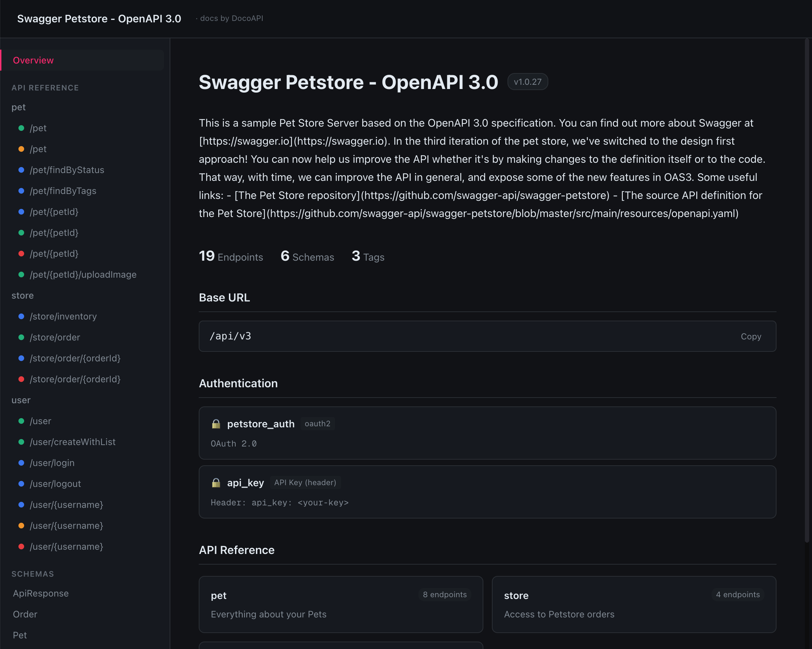
Task: Open the store card with 4 endpoints
Action: [633, 604]
